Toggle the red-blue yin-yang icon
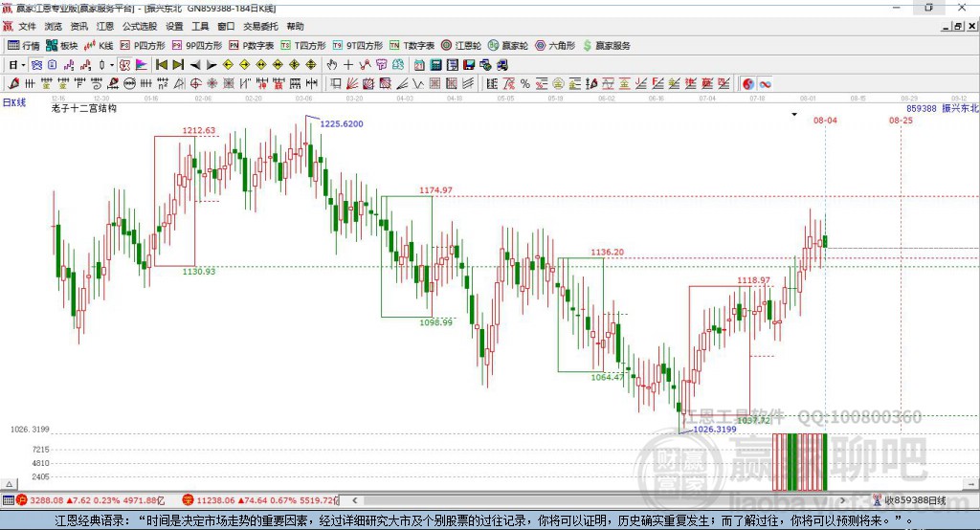 748,84
